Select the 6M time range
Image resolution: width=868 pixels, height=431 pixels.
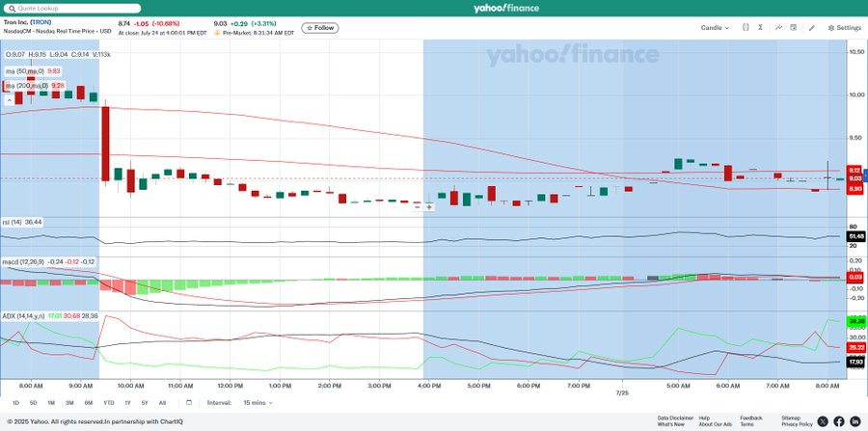(89, 403)
